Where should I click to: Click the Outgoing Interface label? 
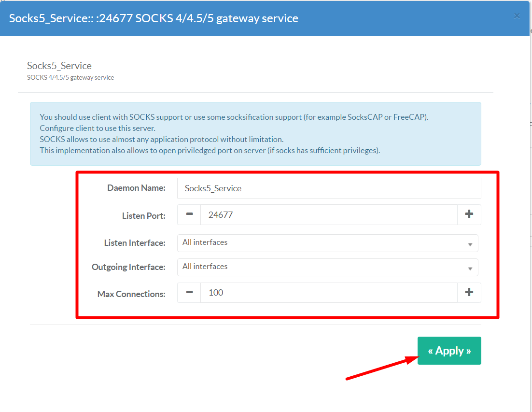128,267
